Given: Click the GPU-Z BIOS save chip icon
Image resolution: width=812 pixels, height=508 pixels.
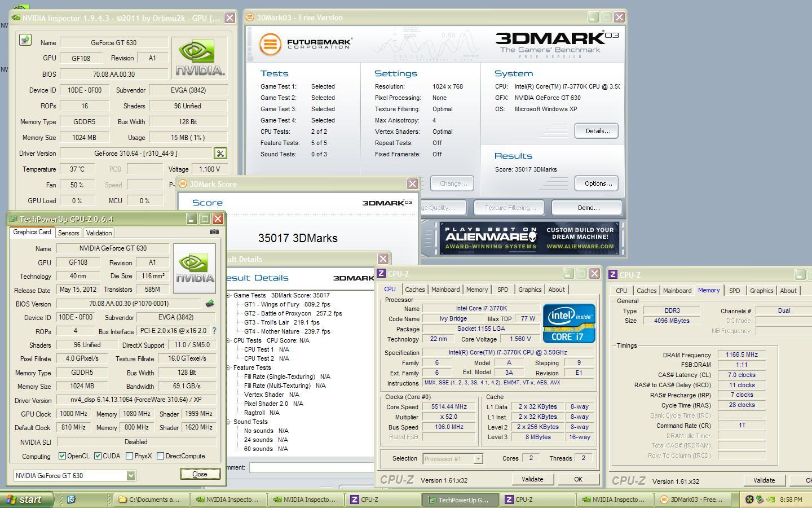Looking at the screenshot, I should [x=210, y=304].
